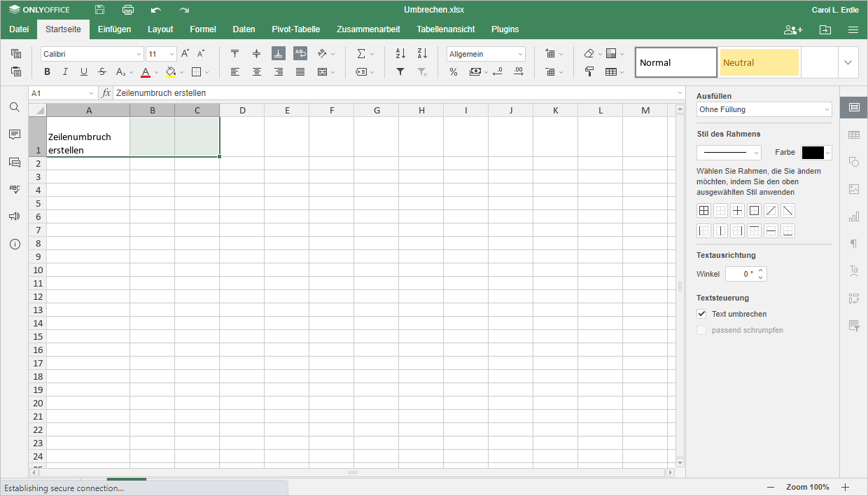Increase decimal places
This screenshot has width=868, height=496.
[x=519, y=71]
